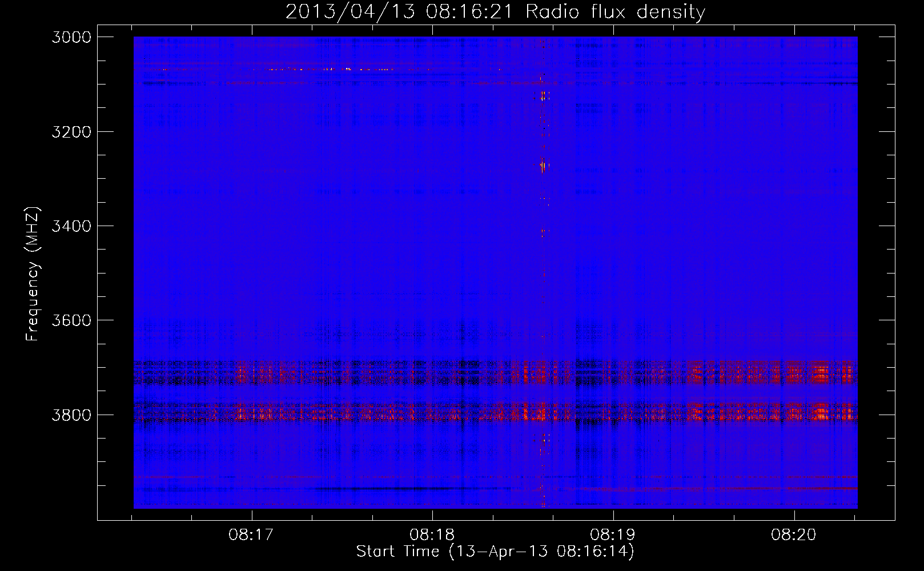
Task: Click the 3000 frequency axis label
Action: tap(71, 37)
